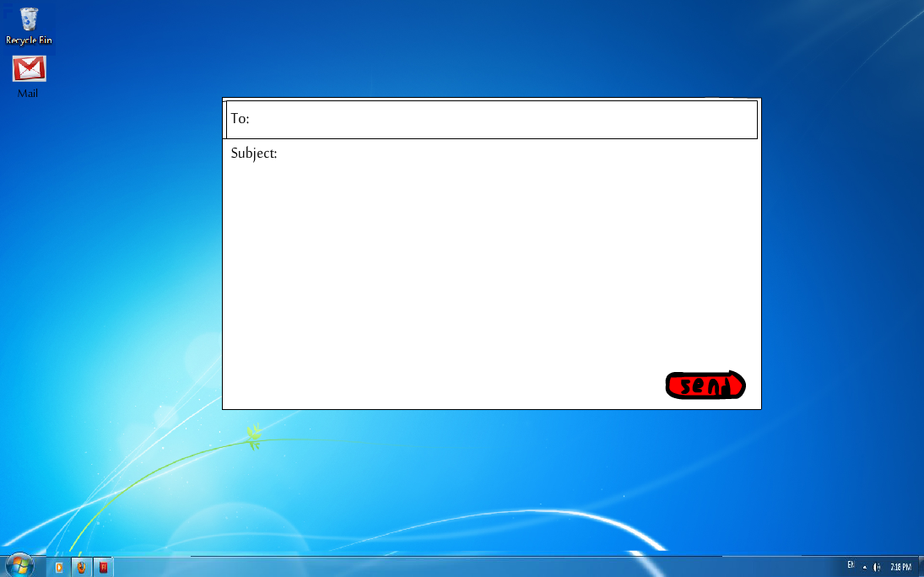Open Firefox from the taskbar
924x577 pixels.
(81, 567)
